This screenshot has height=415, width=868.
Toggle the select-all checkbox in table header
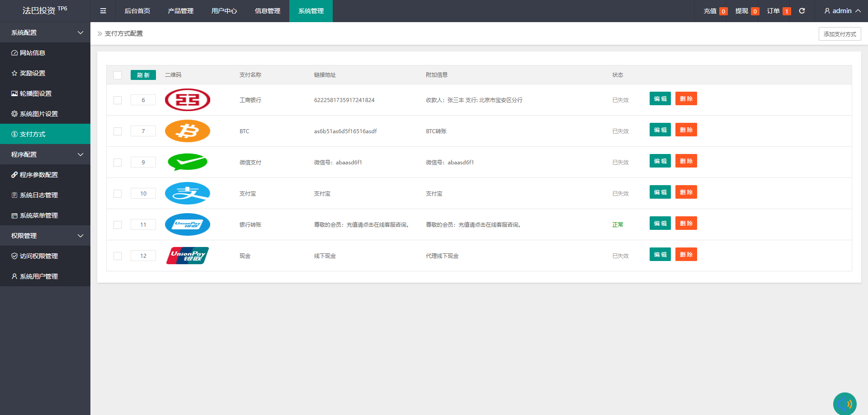click(118, 75)
